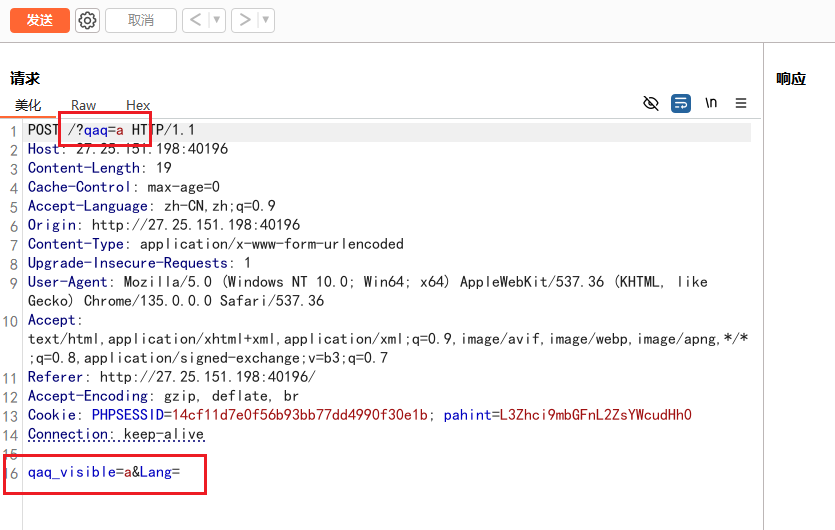Open the request settings gear icon
835x530 pixels.
(87, 21)
